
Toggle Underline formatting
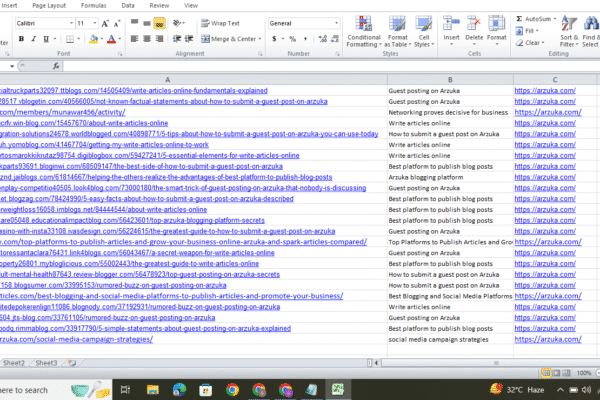pos(46,39)
